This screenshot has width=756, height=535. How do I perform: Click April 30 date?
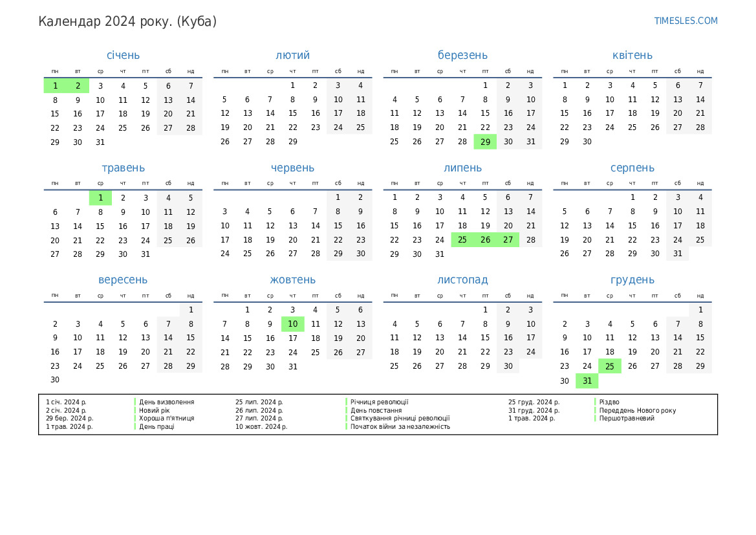(x=587, y=142)
